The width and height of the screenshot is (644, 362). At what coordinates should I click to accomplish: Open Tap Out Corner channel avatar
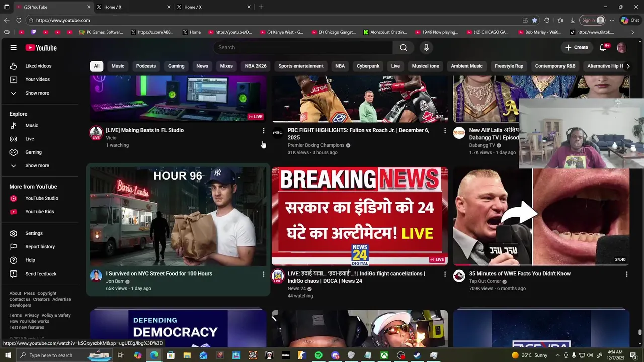click(x=459, y=276)
